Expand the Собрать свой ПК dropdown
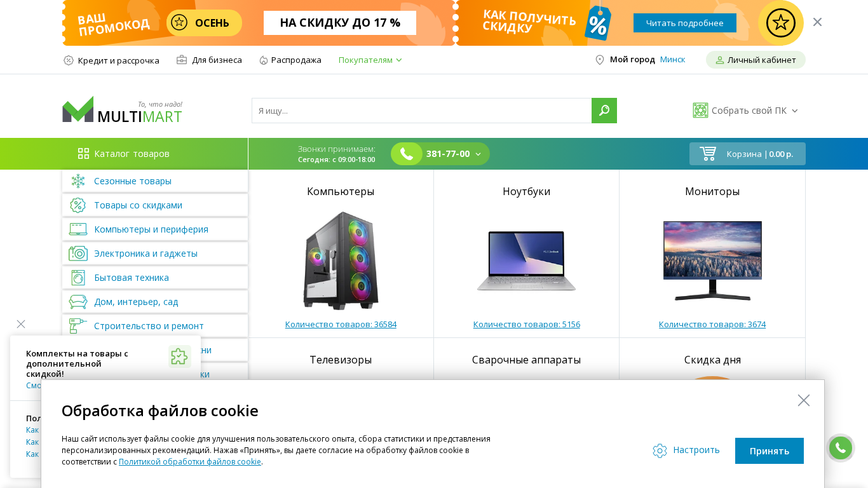The image size is (868, 488). click(x=745, y=111)
